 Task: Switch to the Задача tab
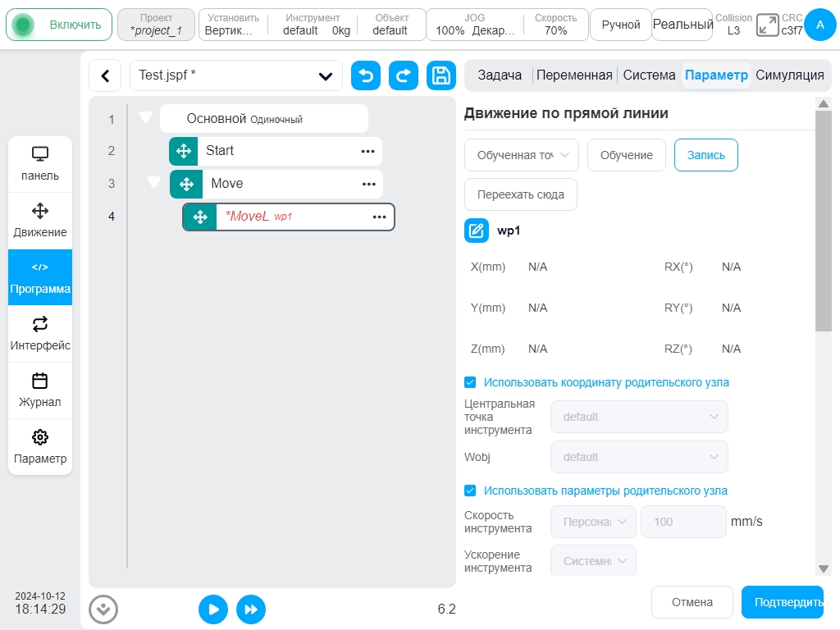click(500, 75)
